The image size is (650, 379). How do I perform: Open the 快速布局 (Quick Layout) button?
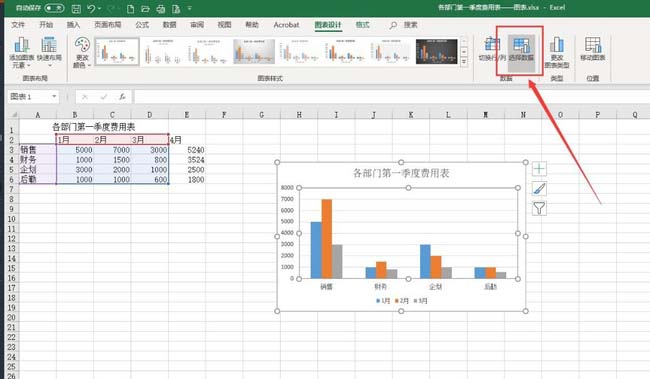point(49,52)
